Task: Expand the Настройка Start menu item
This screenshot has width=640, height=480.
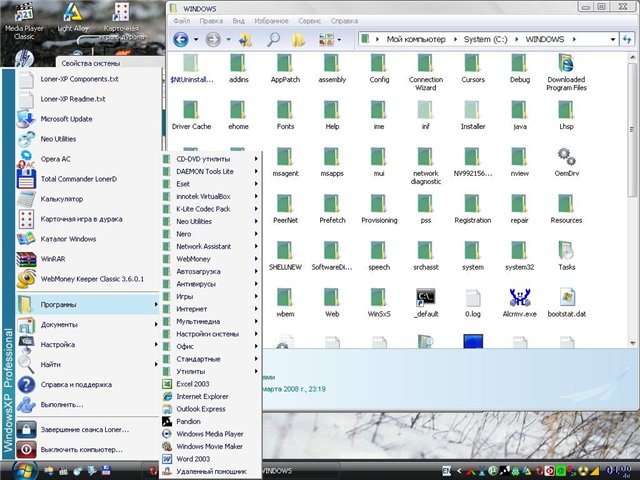Action: [x=87, y=344]
